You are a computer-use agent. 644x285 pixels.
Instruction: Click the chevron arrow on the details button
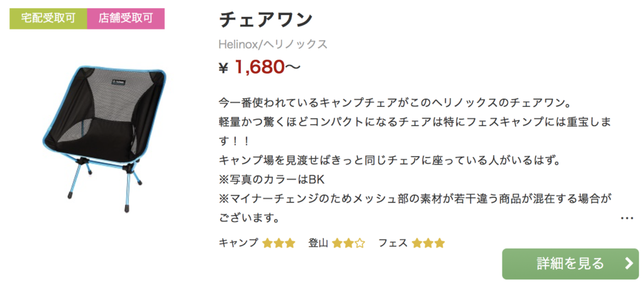click(628, 264)
